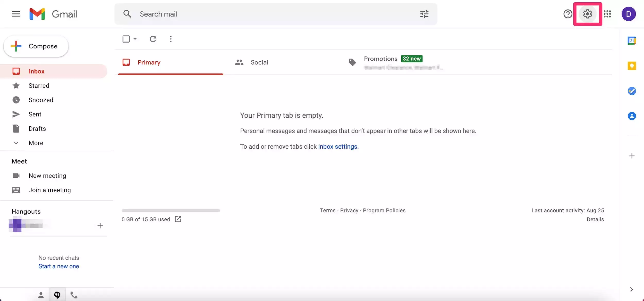
Task: Hide side panel with bottom chevron
Action: [631, 289]
